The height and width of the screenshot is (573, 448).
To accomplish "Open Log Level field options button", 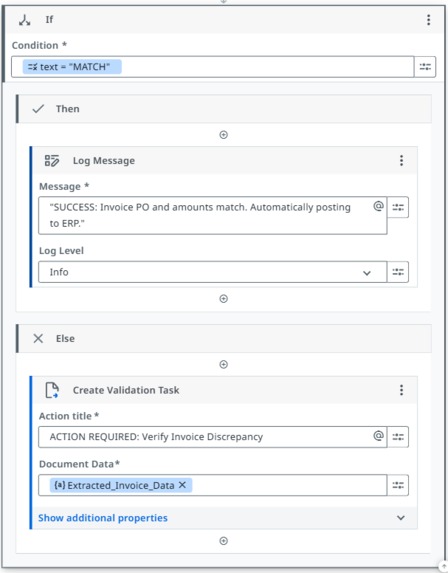I will coord(398,272).
